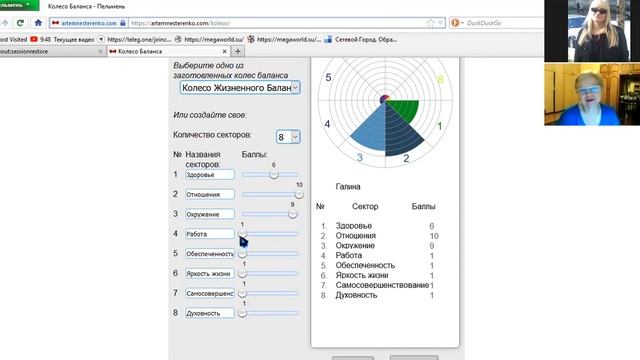Click the 'Здоровье' sector name field

click(x=210, y=175)
